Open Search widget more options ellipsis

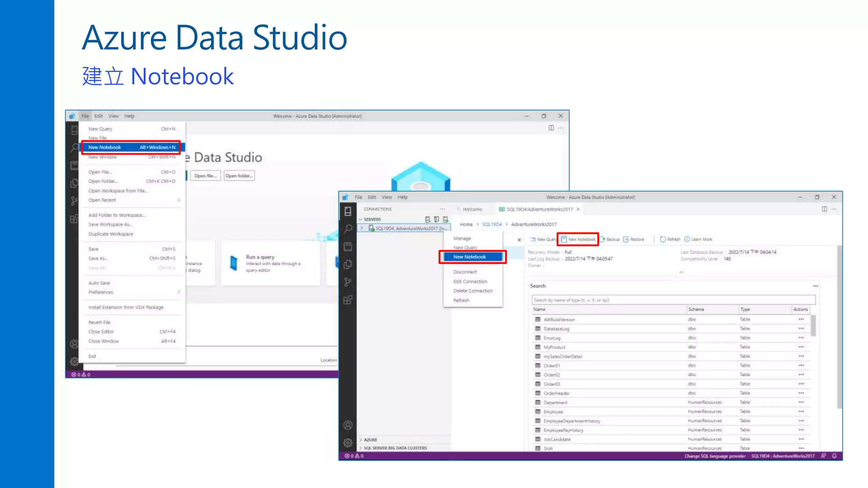tap(815, 286)
